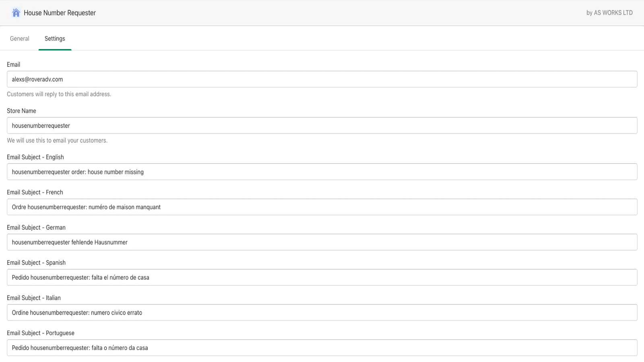Click the Email input field
Viewport: 644px width, 362px height.
coord(322,79)
